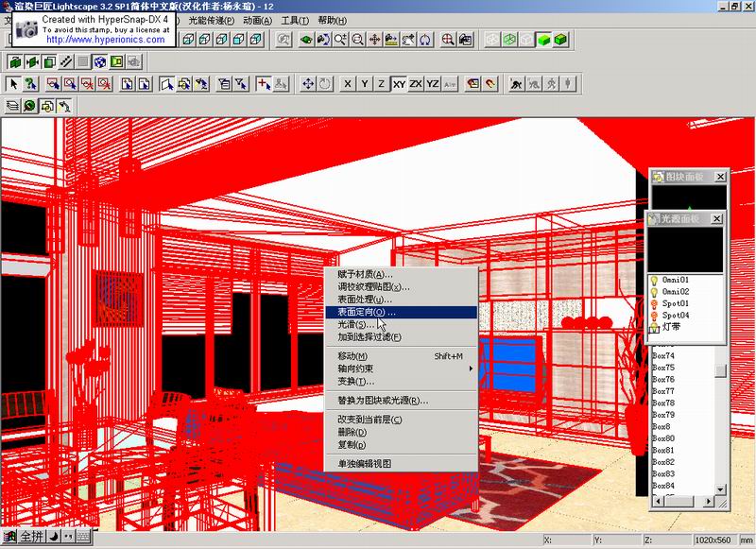Choose 移动(M) from context menu

[x=402, y=356]
